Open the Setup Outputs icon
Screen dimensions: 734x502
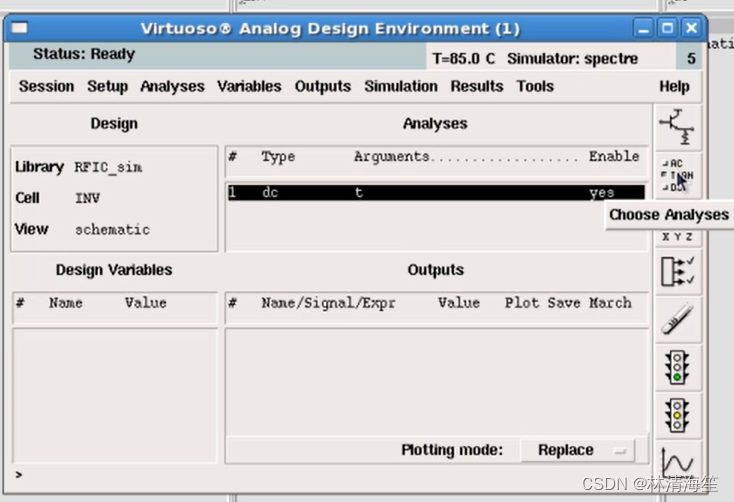coord(677,271)
